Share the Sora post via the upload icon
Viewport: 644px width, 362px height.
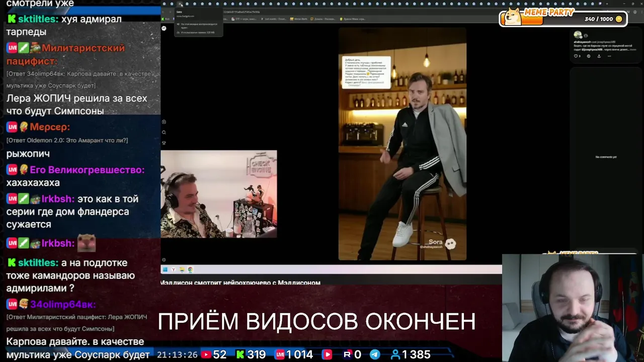pos(599,56)
